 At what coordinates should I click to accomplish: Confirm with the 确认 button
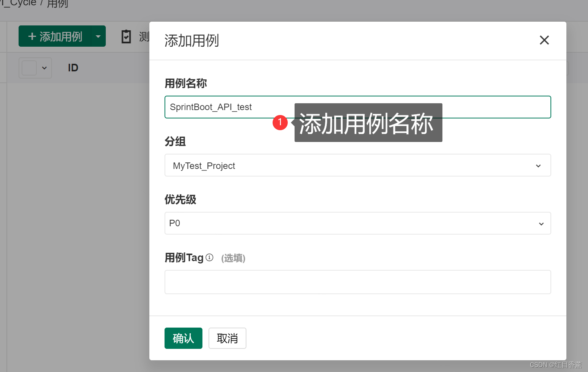[x=183, y=338]
